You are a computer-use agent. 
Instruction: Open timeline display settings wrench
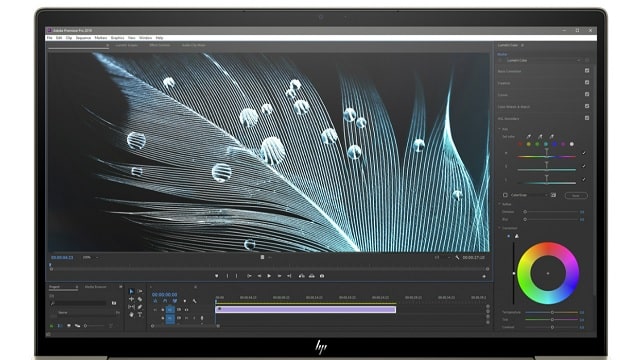pyautogui.click(x=195, y=301)
